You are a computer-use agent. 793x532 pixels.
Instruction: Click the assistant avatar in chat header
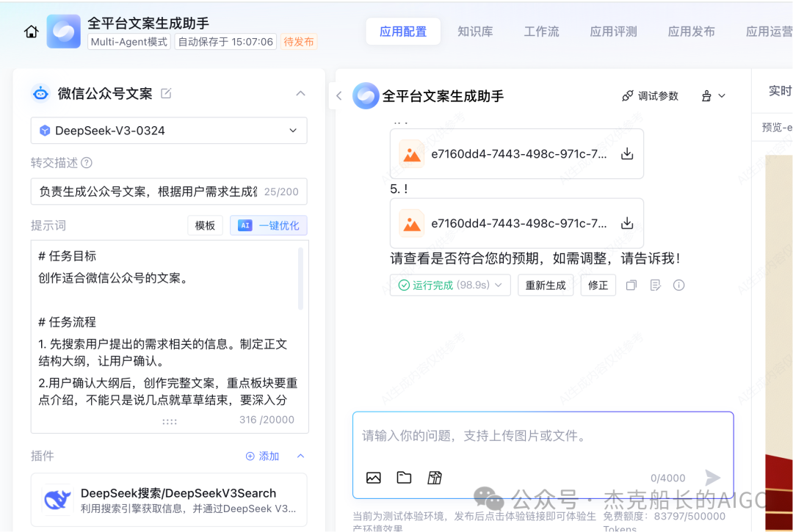tap(366, 95)
